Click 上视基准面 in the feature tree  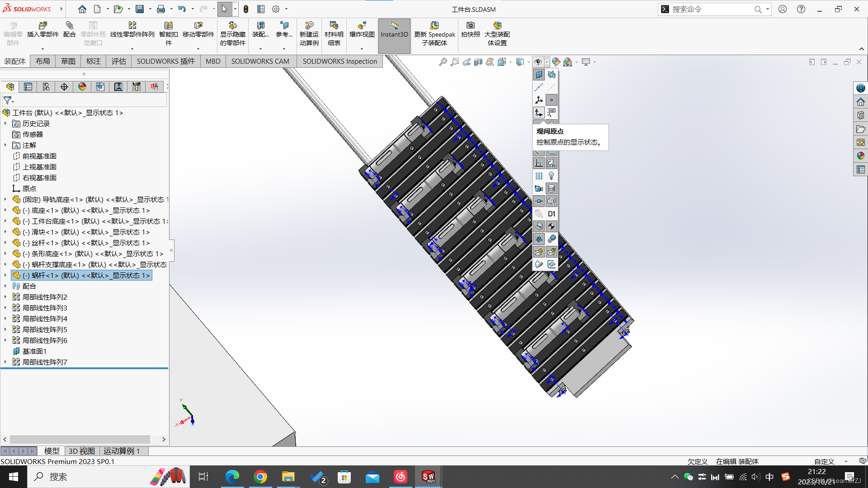tap(39, 167)
